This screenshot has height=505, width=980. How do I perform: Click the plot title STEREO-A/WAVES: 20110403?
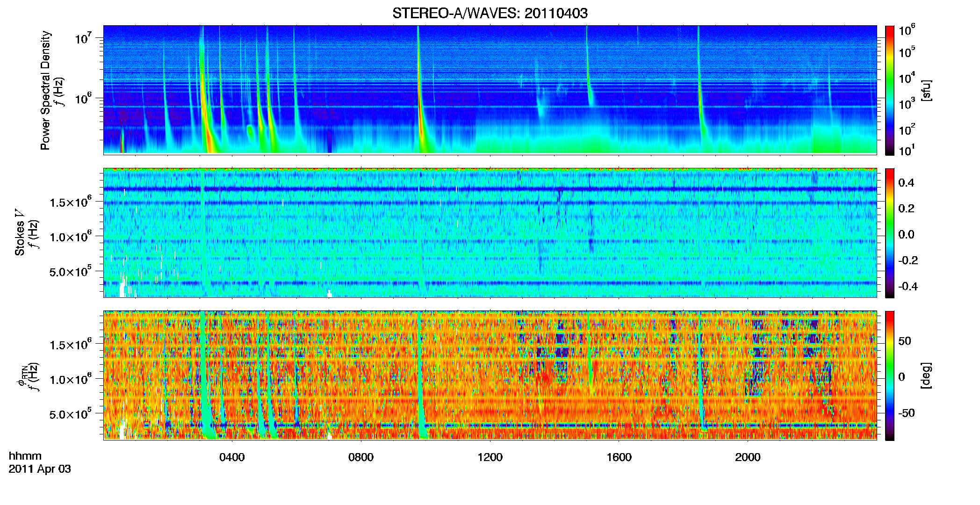pyautogui.click(x=490, y=13)
